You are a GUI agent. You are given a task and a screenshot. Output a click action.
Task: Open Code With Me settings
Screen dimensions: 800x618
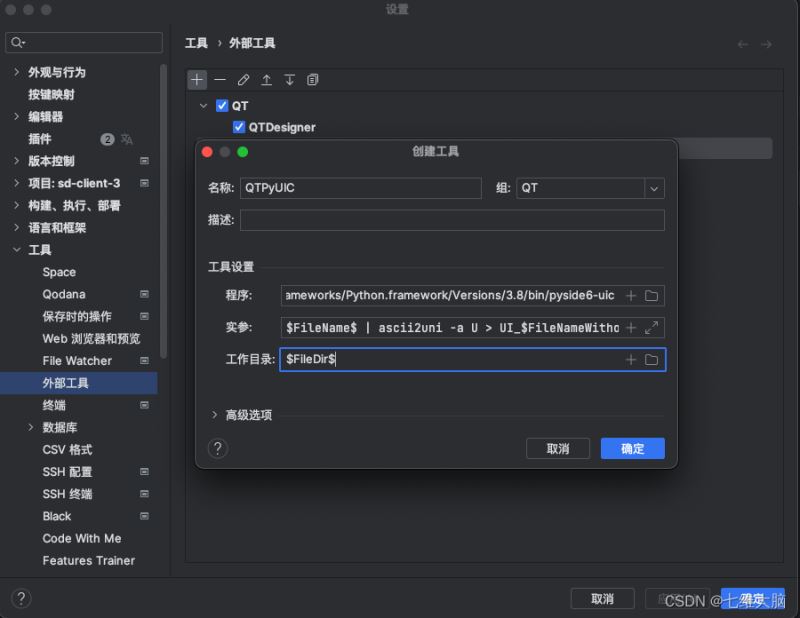pyautogui.click(x=82, y=538)
